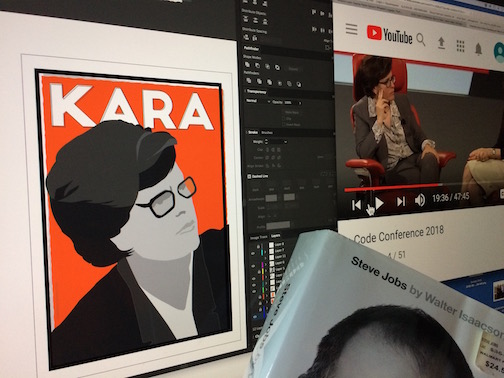Viewport: 504px width, 378px height.
Task: Select miter join corner option
Action: pos(267,158)
